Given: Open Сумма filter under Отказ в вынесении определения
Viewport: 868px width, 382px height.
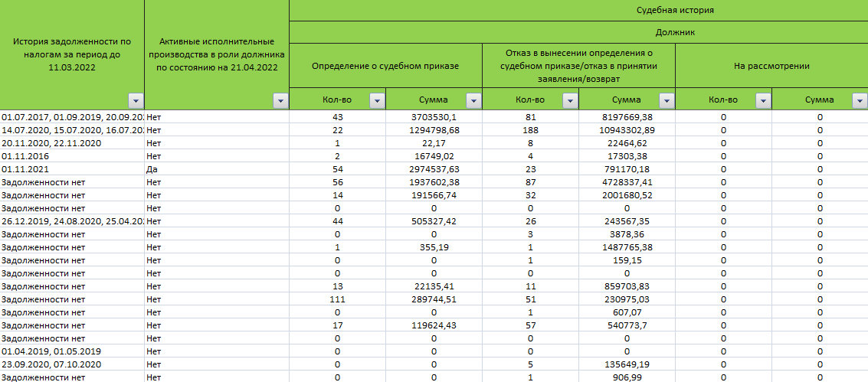Looking at the screenshot, I should click(667, 100).
